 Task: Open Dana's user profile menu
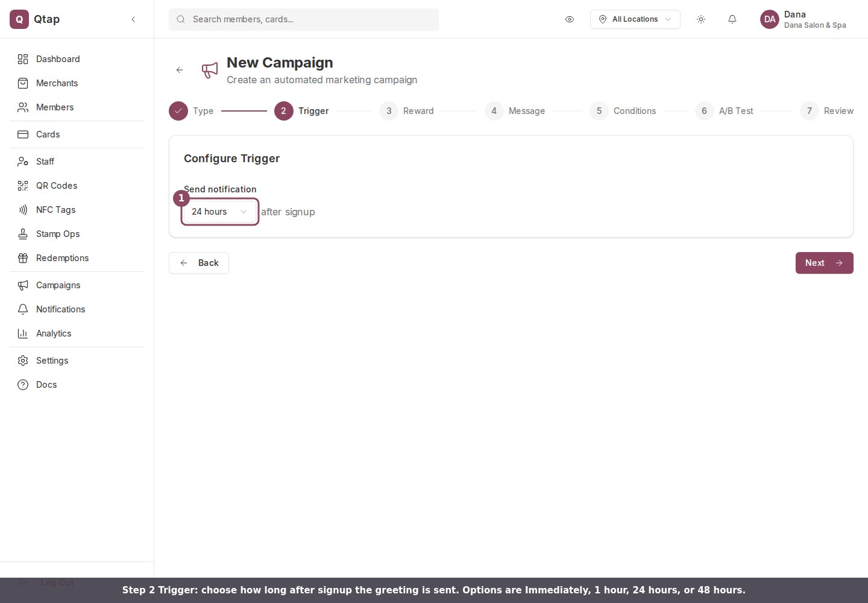804,19
